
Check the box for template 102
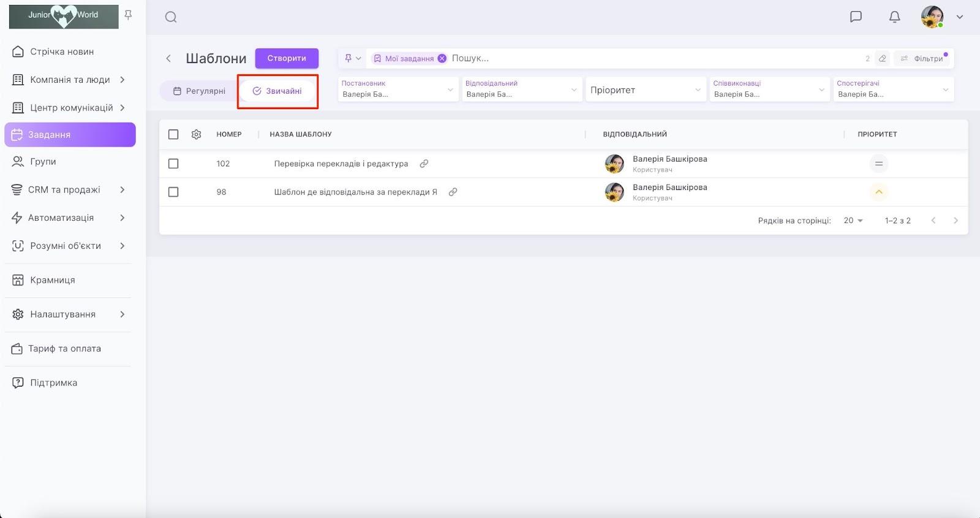(173, 164)
